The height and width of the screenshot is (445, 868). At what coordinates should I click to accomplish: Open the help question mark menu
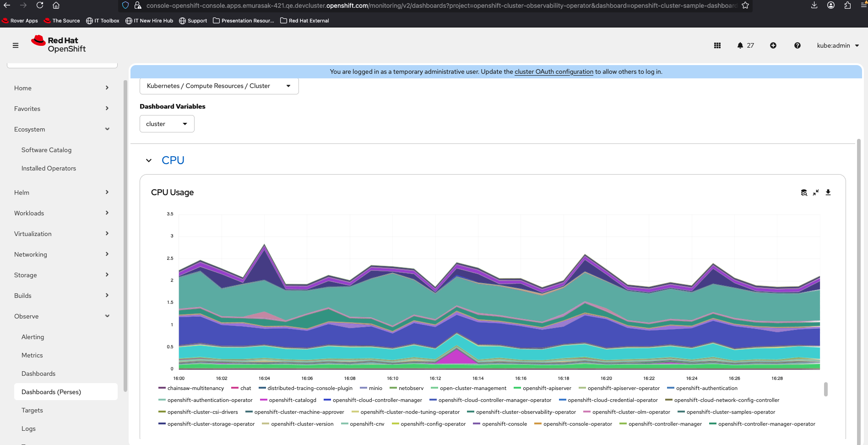[797, 45]
